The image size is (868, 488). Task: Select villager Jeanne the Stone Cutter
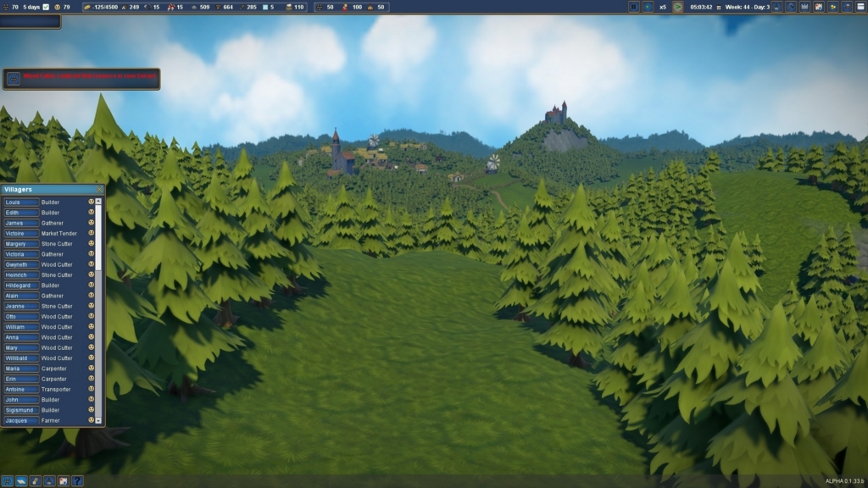21,306
